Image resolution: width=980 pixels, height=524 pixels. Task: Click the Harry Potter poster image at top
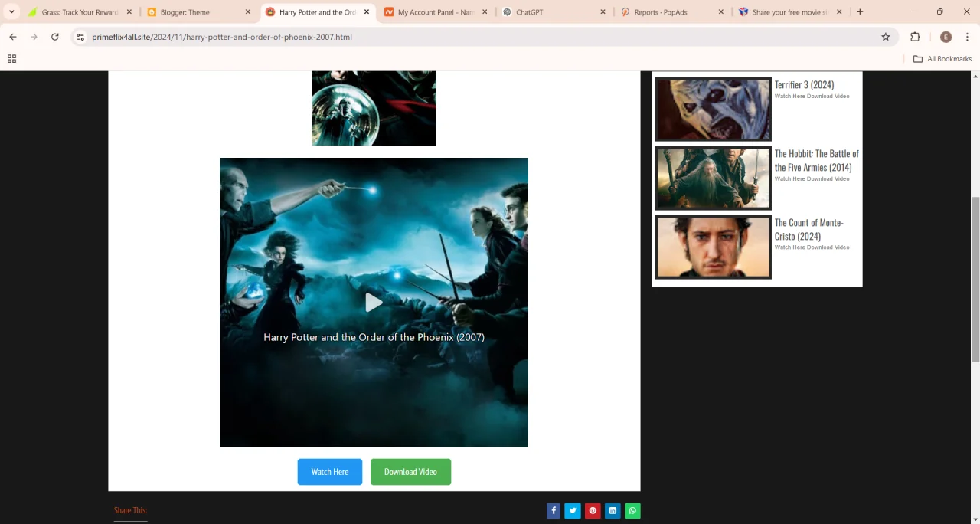tap(374, 108)
